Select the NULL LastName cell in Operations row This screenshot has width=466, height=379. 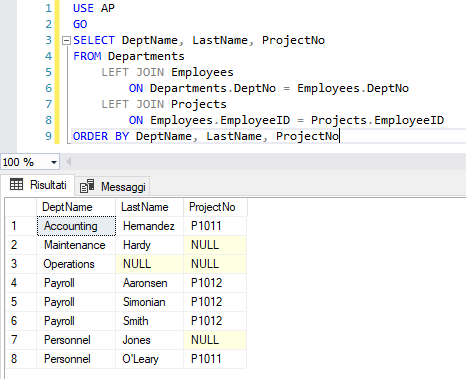tap(149, 264)
